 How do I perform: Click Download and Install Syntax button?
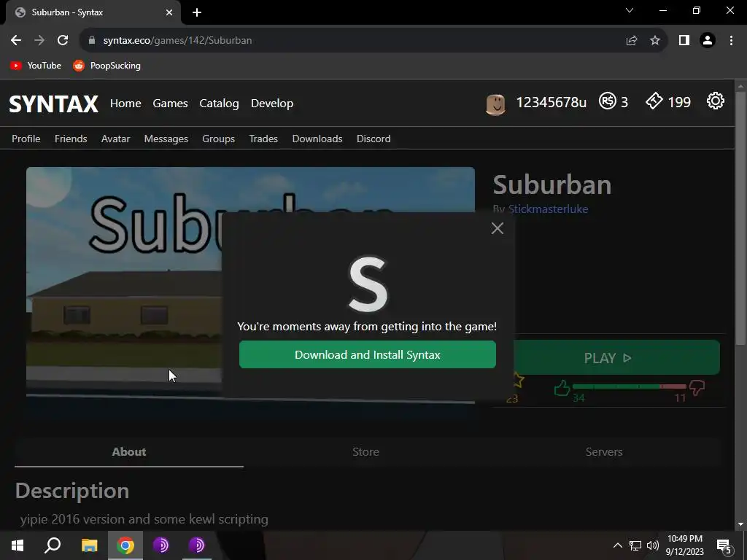(x=368, y=355)
